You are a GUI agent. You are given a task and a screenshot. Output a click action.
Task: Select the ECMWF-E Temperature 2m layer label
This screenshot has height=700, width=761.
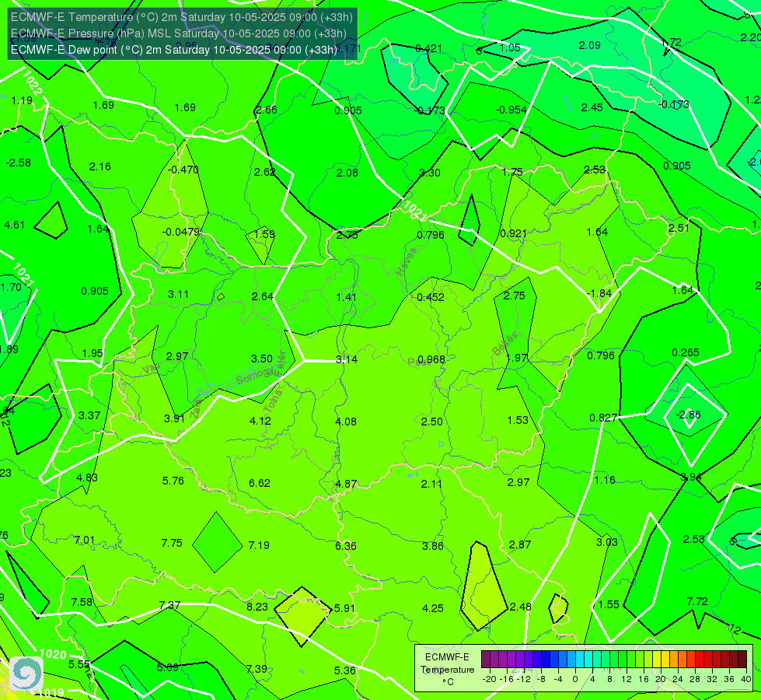coord(182,17)
